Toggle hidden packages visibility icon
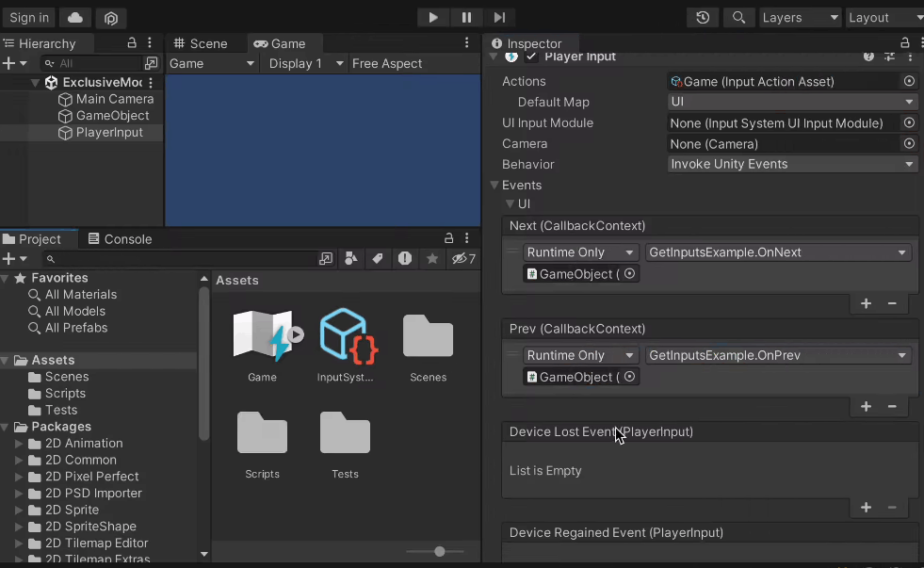Image resolution: width=924 pixels, height=568 pixels. pyautogui.click(x=463, y=259)
